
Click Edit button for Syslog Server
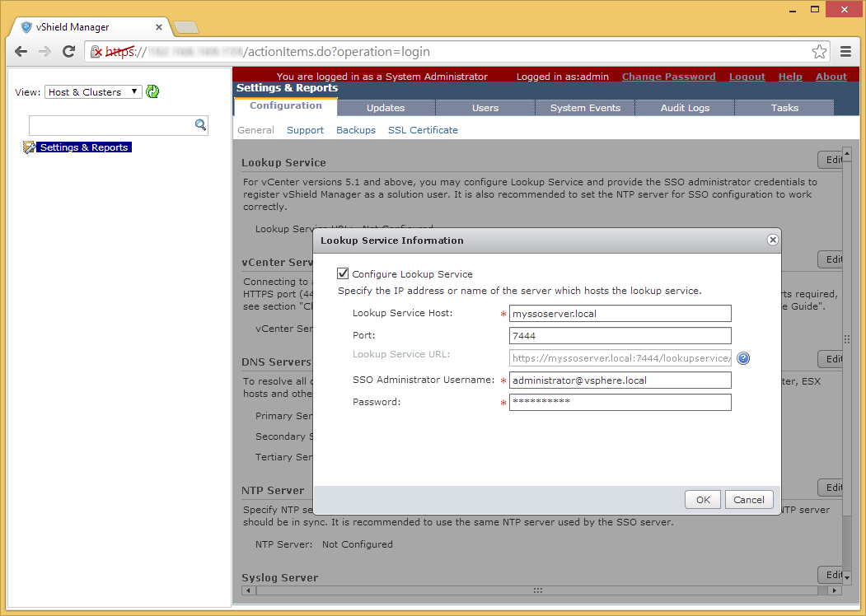coord(830,575)
